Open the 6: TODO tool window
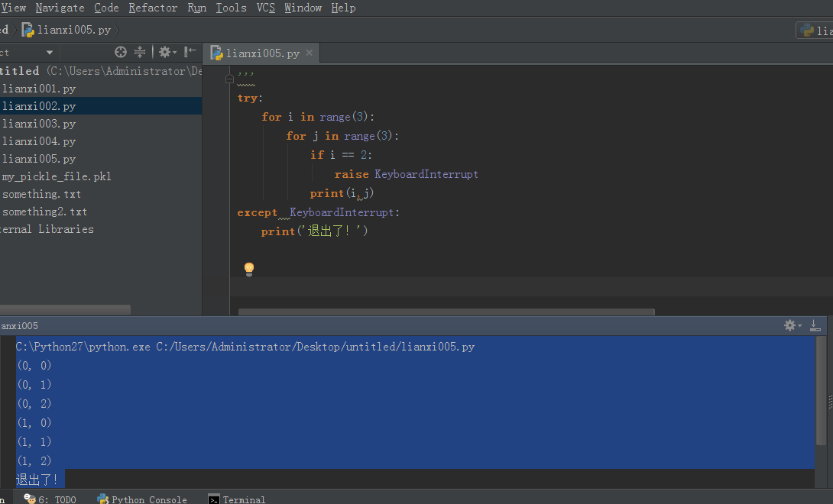Image resolution: width=833 pixels, height=504 pixels. pos(50,499)
